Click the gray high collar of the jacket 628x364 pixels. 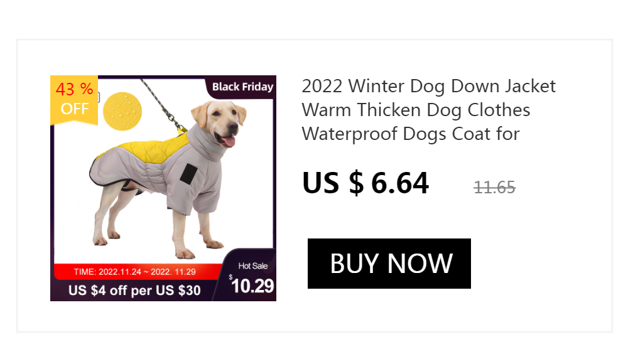click(205, 143)
